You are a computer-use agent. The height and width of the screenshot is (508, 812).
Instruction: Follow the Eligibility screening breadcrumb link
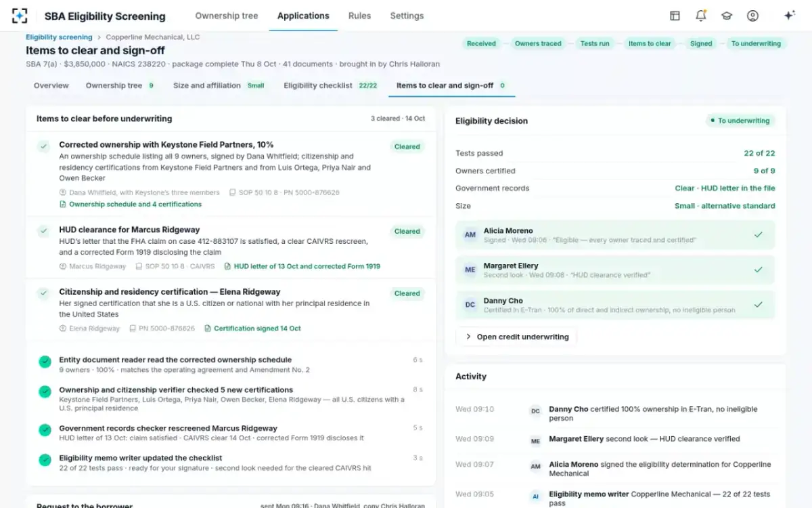[x=59, y=37]
